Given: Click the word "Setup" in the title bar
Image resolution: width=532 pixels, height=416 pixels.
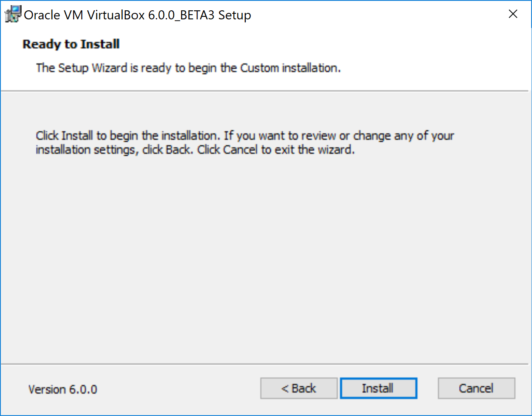Looking at the screenshot, I should tap(235, 15).
